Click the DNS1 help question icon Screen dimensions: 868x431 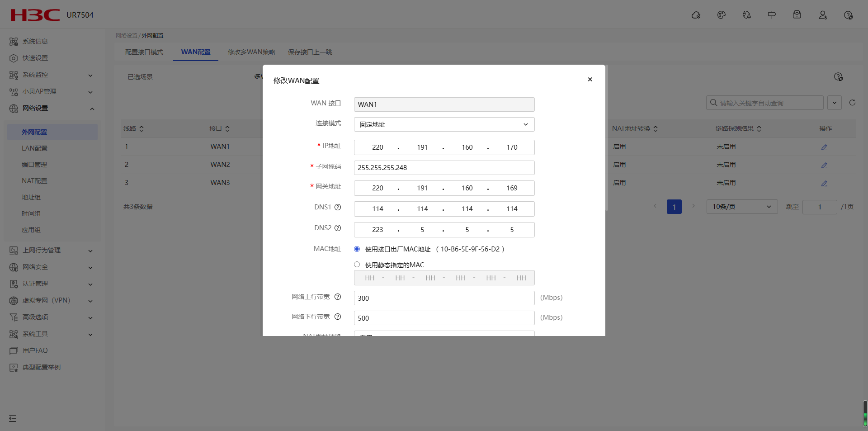click(337, 207)
